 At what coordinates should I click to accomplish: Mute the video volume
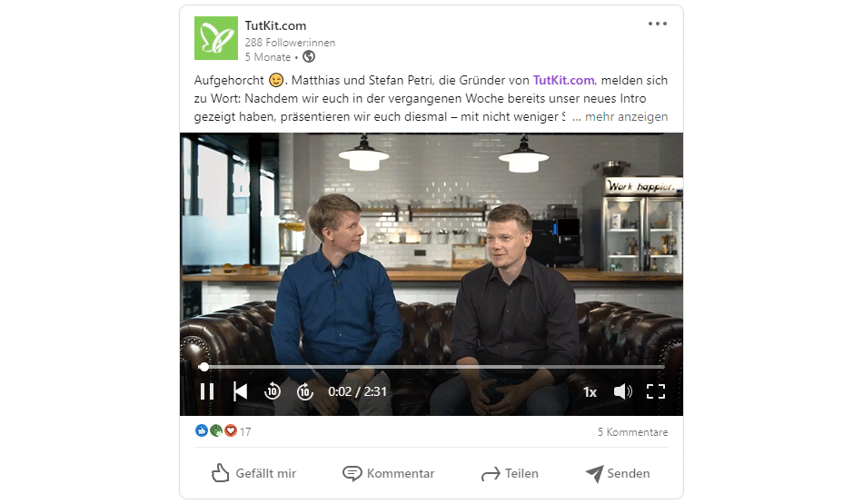point(623,391)
